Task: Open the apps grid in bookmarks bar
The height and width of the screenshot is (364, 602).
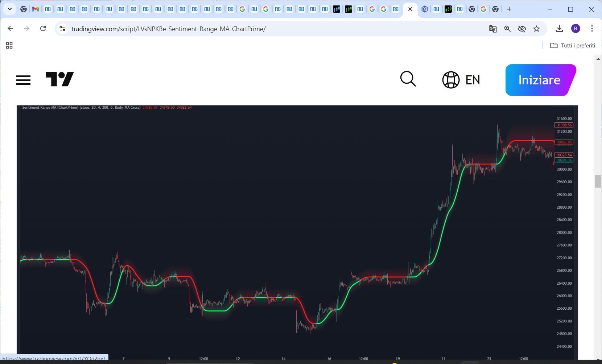Action: (9, 45)
